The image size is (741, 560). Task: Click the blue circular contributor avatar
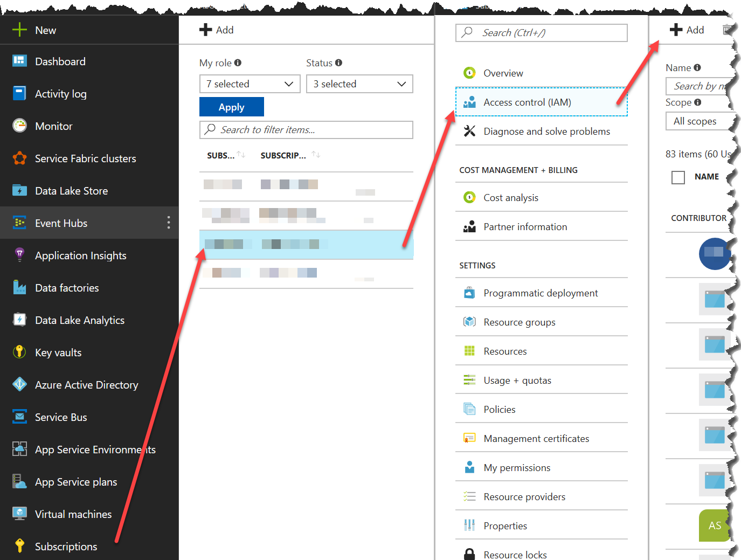715,253
